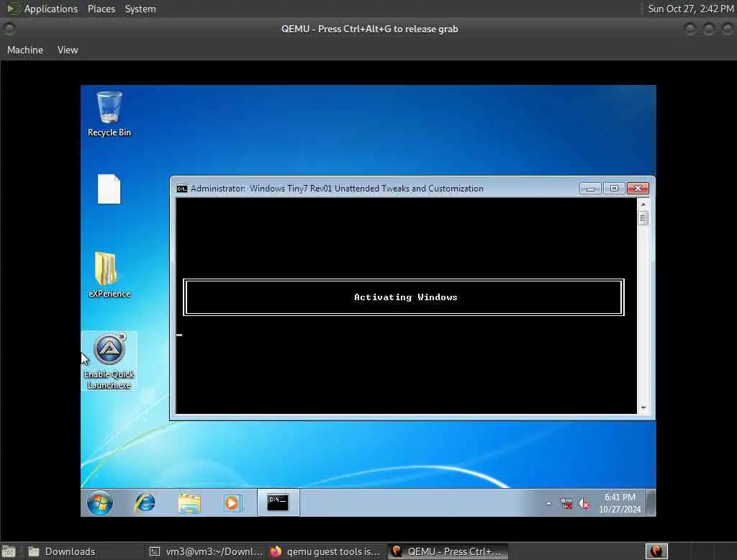Click the command prompt taskbar button
The width and height of the screenshot is (737, 560).
(278, 502)
